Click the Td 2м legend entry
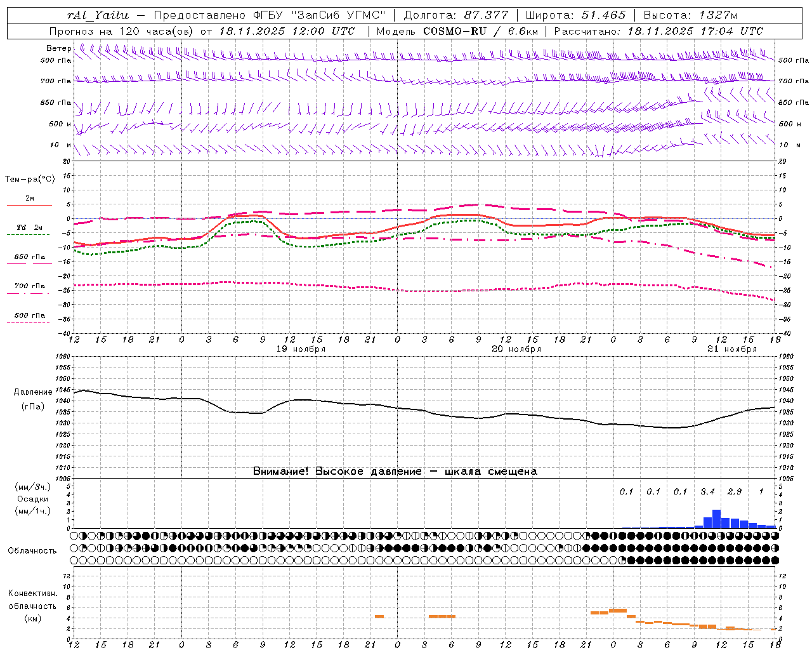 (29, 227)
